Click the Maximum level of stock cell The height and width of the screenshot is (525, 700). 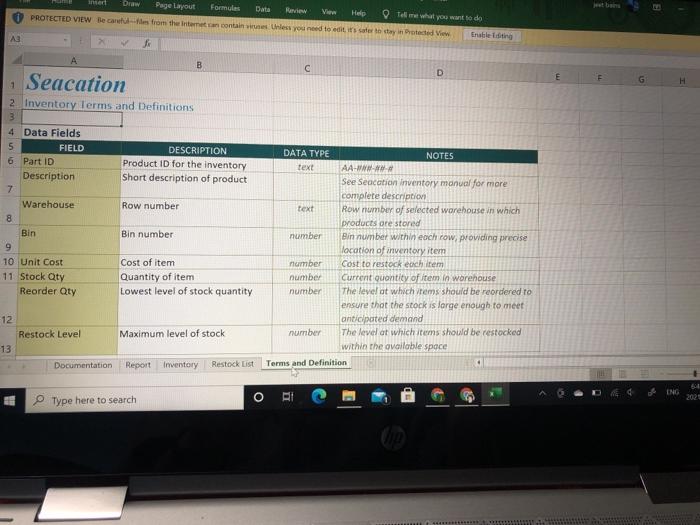195,340
